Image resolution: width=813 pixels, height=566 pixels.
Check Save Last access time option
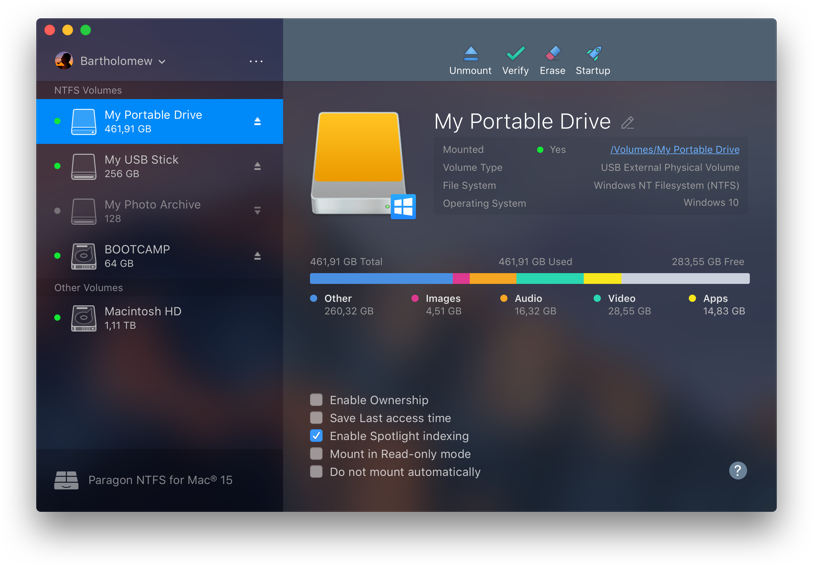pos(316,418)
